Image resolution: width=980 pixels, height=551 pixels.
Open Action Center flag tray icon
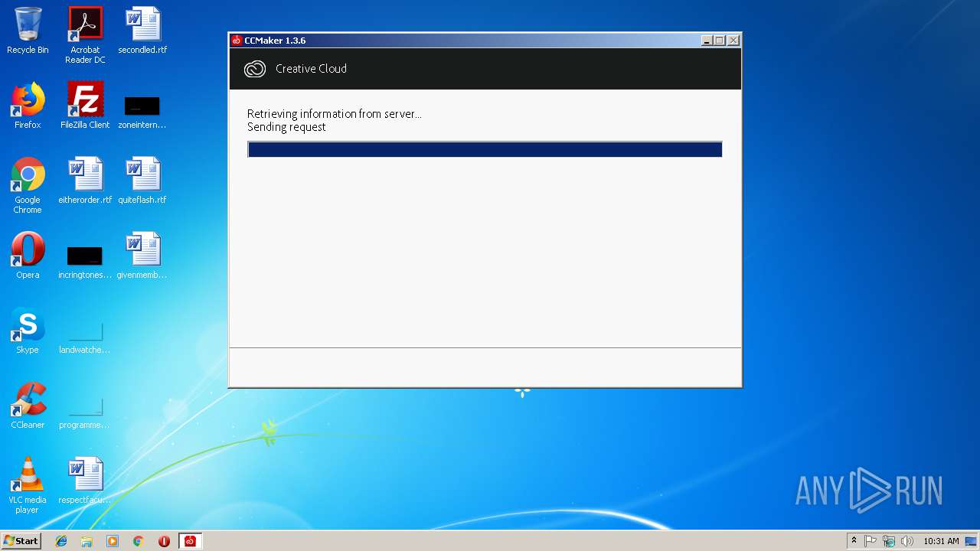[x=871, y=541]
